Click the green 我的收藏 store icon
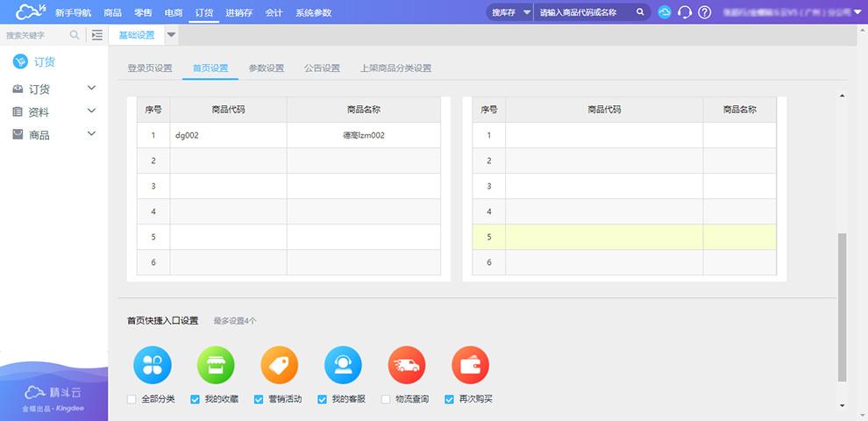Screen dimensions: 868x421 click(216, 365)
